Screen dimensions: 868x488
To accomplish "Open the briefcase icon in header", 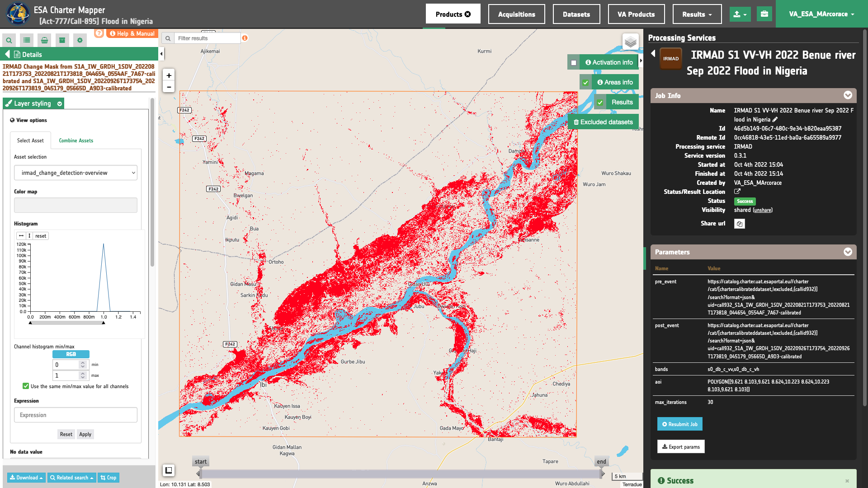I will pos(764,14).
